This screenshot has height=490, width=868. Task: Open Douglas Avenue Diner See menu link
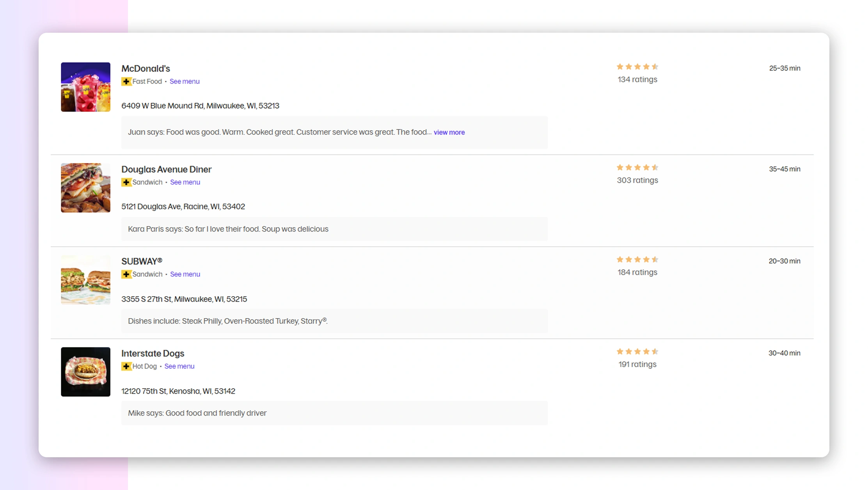point(185,182)
